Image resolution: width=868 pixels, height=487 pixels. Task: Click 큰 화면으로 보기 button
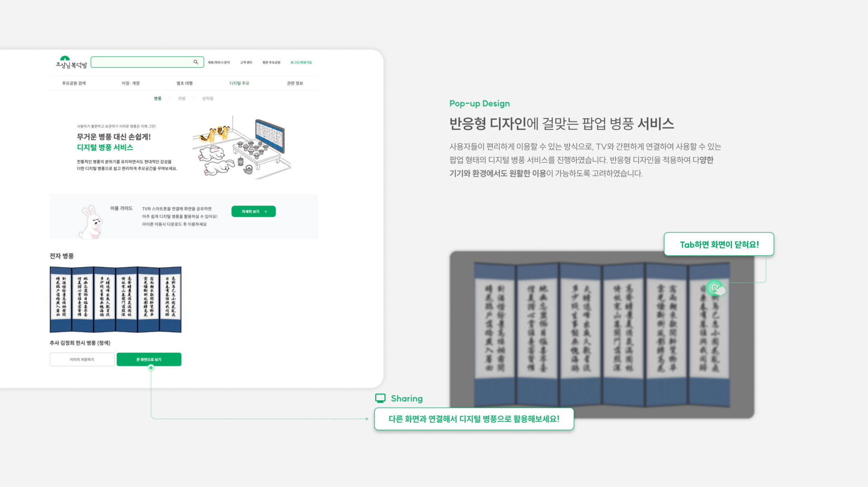tap(149, 359)
